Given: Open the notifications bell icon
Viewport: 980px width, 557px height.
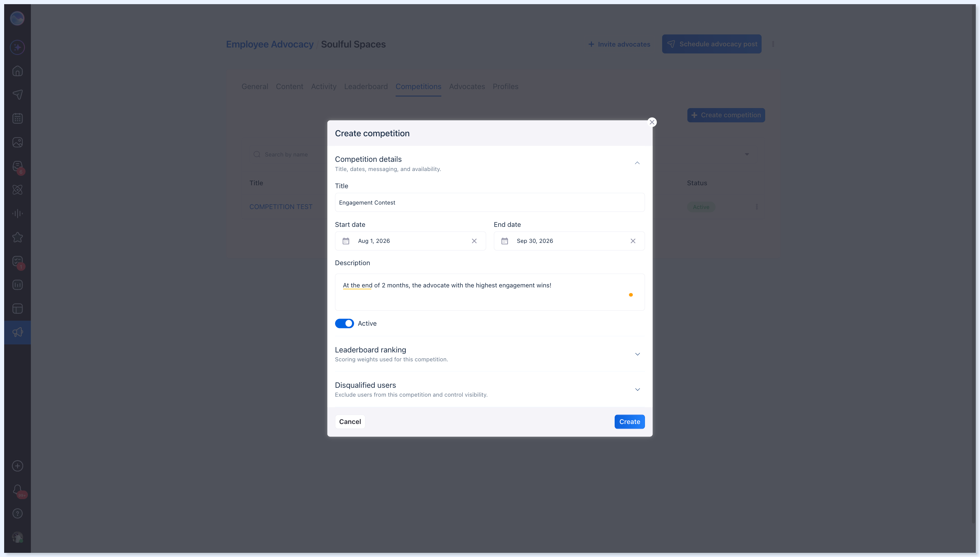Looking at the screenshot, I should [x=18, y=490].
